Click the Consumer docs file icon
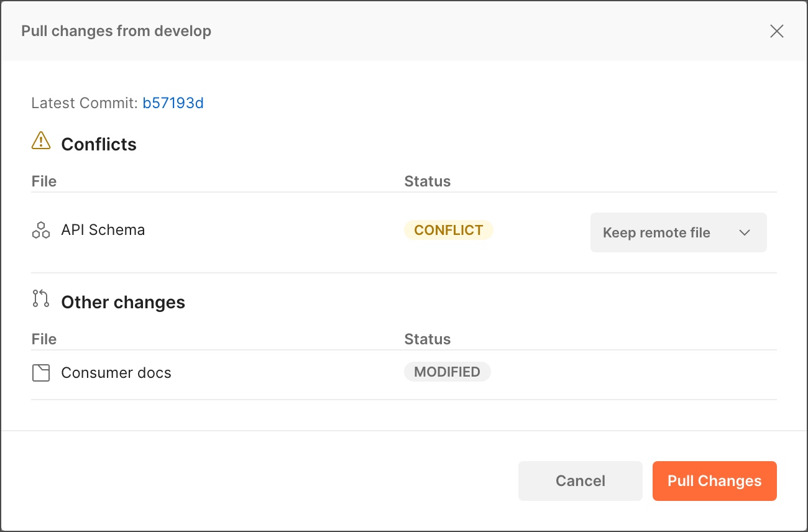 [x=41, y=373]
